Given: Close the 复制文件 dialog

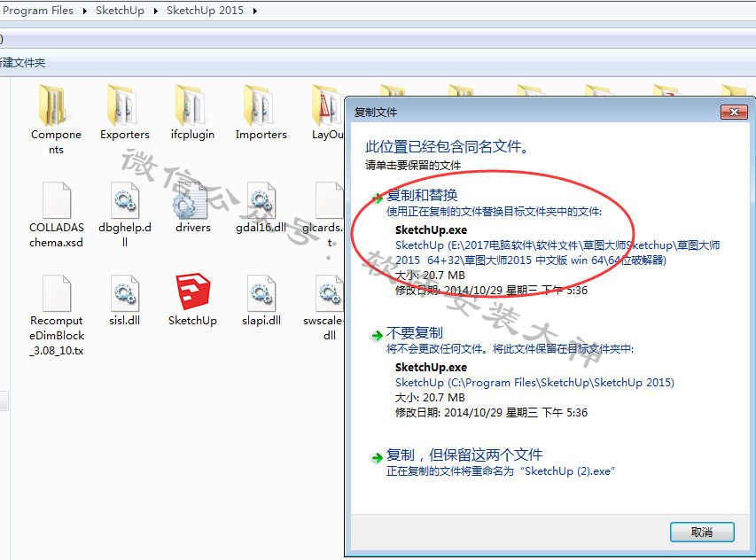Looking at the screenshot, I should click(734, 113).
